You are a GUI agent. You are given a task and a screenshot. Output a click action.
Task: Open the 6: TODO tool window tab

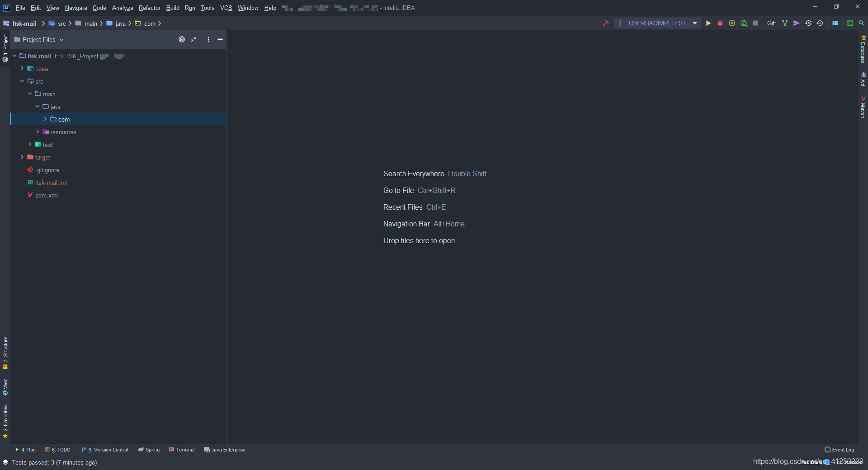[58, 450]
